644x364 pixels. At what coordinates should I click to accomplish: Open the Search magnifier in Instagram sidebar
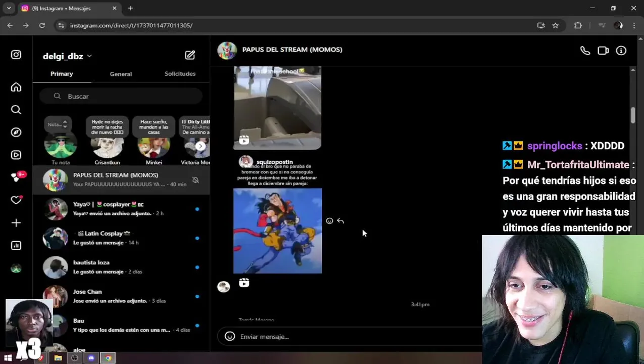pyautogui.click(x=16, y=110)
